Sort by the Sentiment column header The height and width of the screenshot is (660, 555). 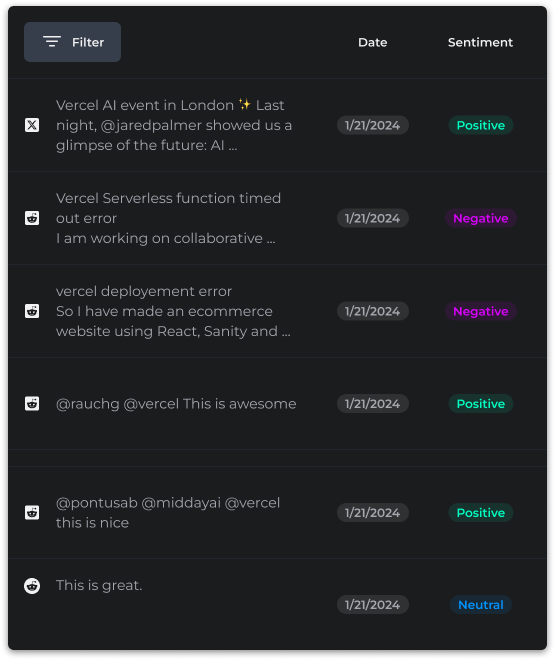pyautogui.click(x=480, y=42)
